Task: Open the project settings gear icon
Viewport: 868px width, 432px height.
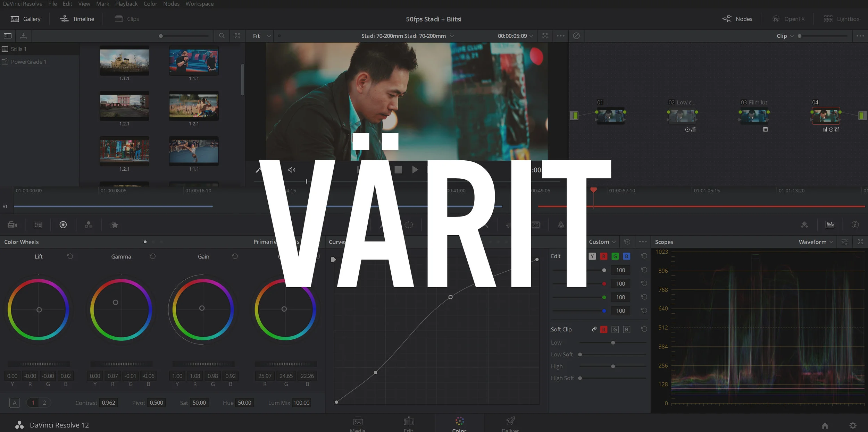Action: click(853, 425)
